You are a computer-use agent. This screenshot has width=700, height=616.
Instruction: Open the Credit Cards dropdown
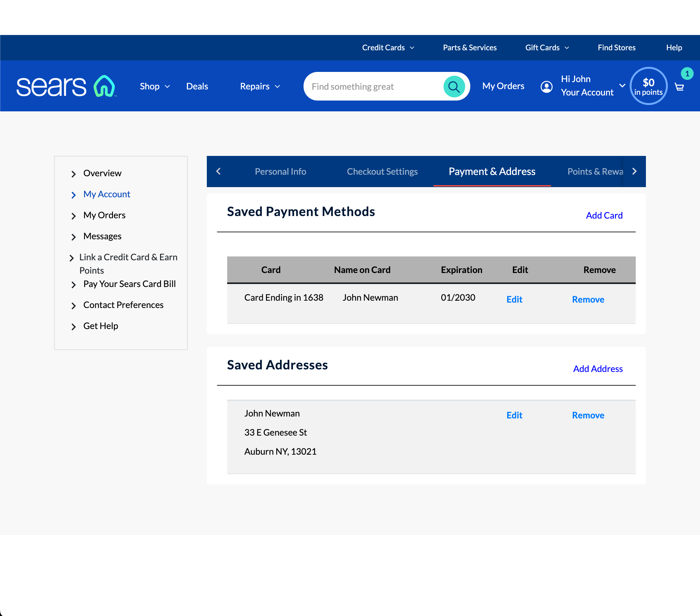(x=388, y=48)
